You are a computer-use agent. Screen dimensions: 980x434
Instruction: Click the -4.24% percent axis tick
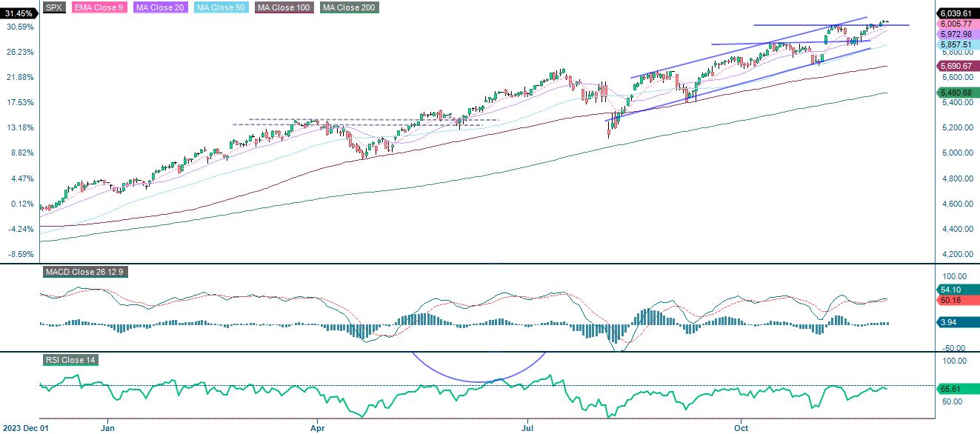pyautogui.click(x=19, y=229)
